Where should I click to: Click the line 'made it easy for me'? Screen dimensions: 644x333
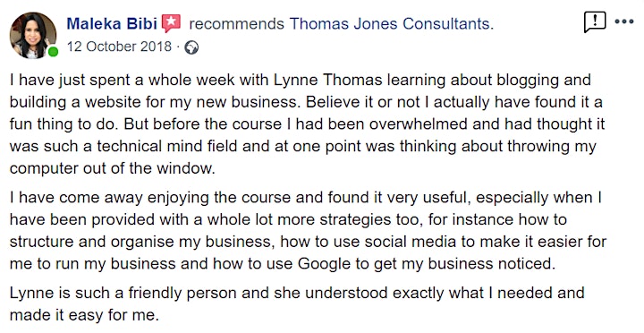[x=84, y=315]
